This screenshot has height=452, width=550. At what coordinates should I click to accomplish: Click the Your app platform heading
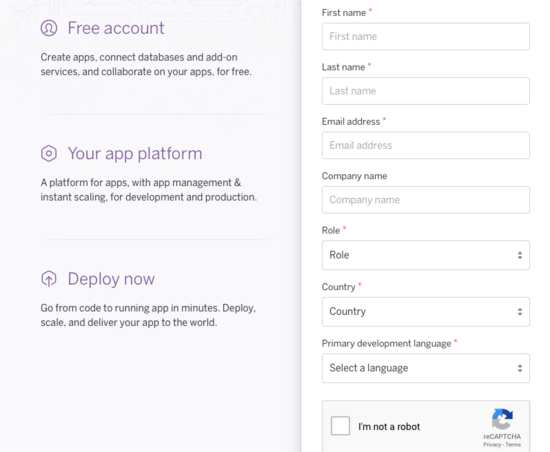click(135, 154)
